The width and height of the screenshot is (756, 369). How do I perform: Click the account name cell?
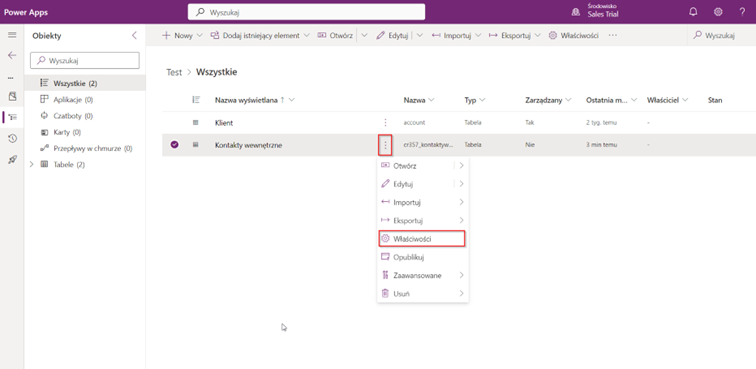414,123
